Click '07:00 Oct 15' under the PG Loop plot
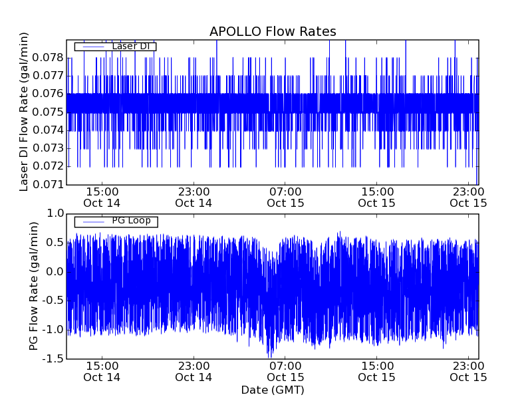This screenshot has height=399, width=532. pos(285,372)
